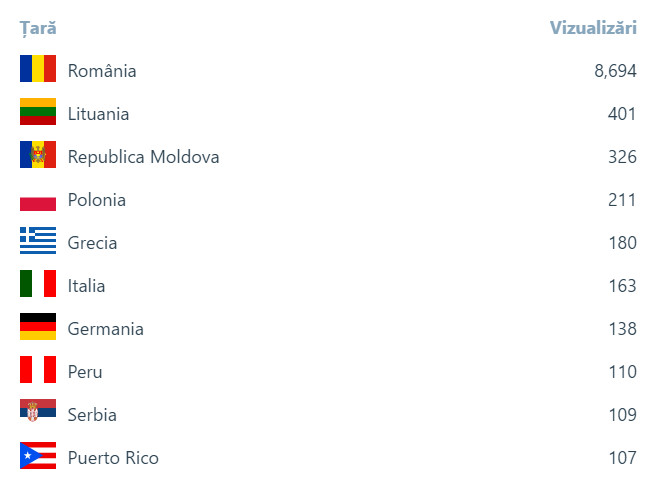The width and height of the screenshot is (664, 488).
Task: Click the Puerto Rico views value 107
Action: click(x=622, y=458)
